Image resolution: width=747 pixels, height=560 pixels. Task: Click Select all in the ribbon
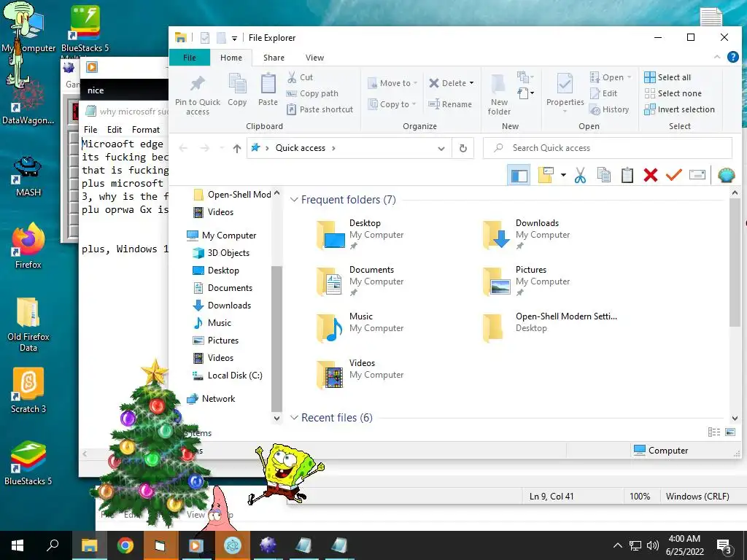667,77
